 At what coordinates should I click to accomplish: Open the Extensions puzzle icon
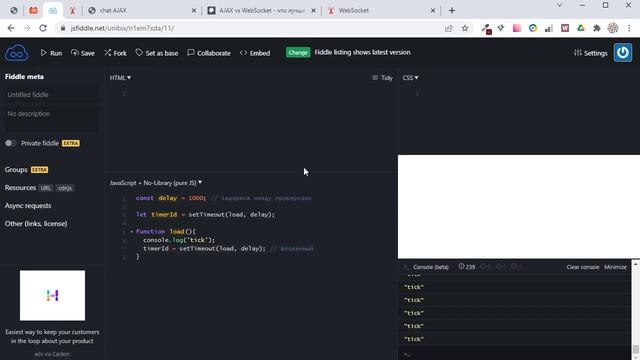[x=597, y=28]
